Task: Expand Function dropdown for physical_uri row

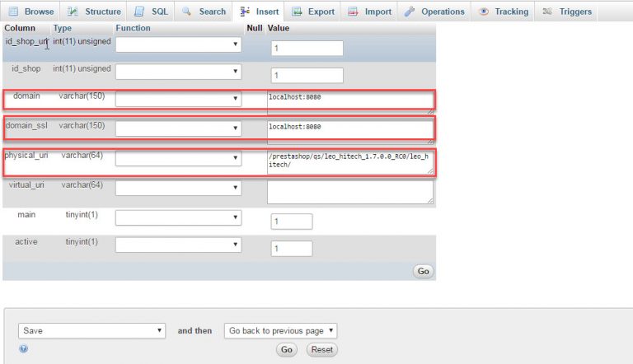Action: pyautogui.click(x=178, y=158)
